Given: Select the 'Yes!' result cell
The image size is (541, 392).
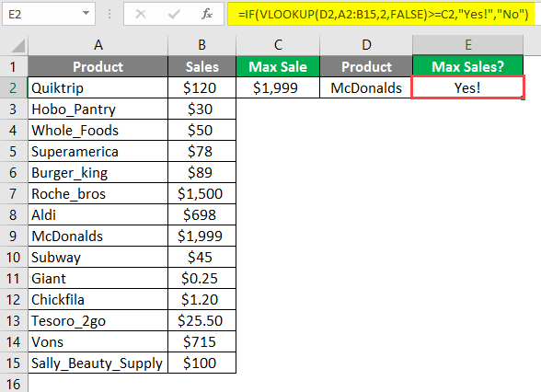Looking at the screenshot, I should 467,87.
